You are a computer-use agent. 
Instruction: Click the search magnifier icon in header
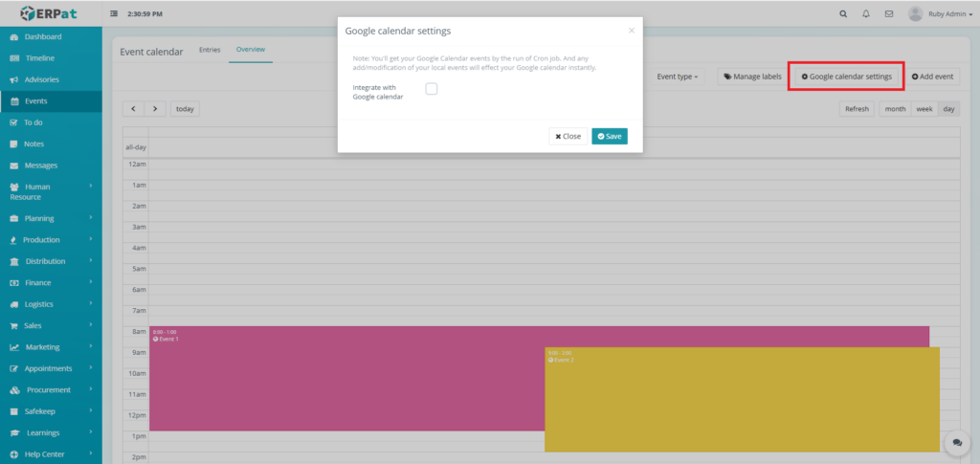click(x=843, y=14)
